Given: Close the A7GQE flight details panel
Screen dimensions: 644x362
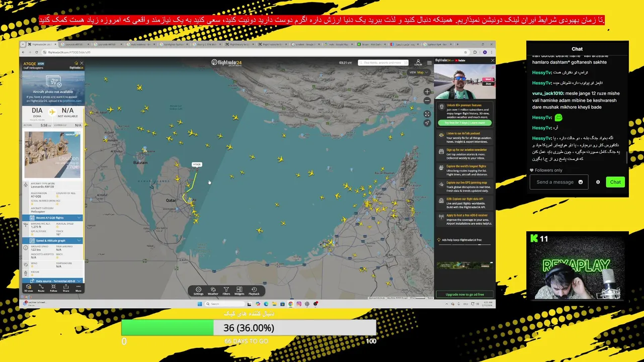Looking at the screenshot, I should (82, 63).
